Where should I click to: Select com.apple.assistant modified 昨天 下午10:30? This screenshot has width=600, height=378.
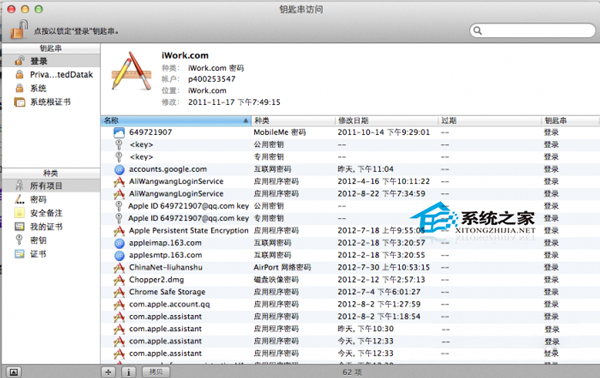165,329
